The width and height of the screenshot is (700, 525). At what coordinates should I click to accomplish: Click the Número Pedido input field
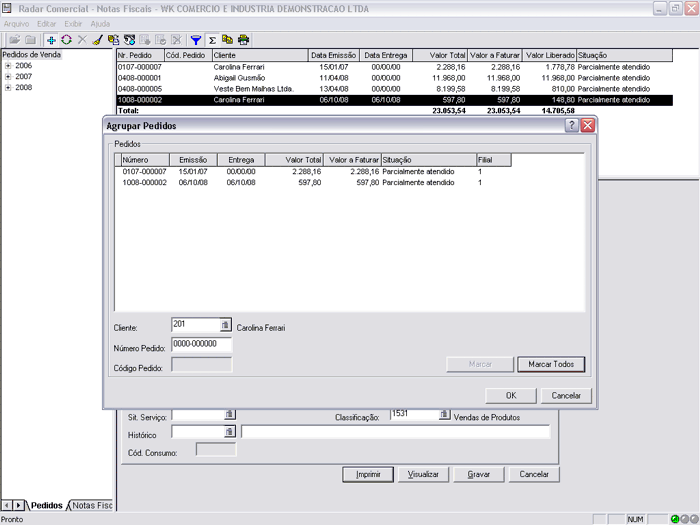[x=201, y=344]
